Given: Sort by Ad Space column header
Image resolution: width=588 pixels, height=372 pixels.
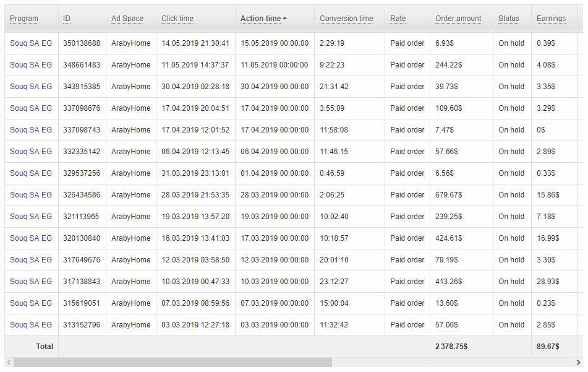Looking at the screenshot, I should tap(127, 19).
